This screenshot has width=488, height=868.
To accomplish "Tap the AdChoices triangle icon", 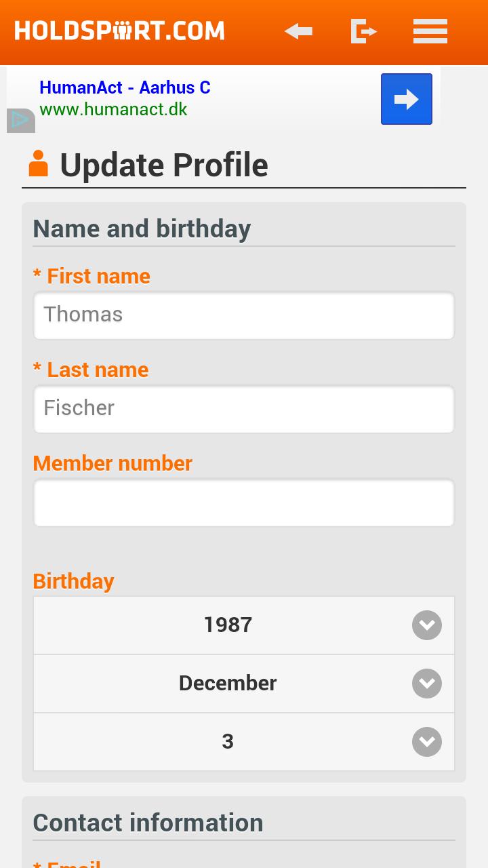I will (x=20, y=120).
